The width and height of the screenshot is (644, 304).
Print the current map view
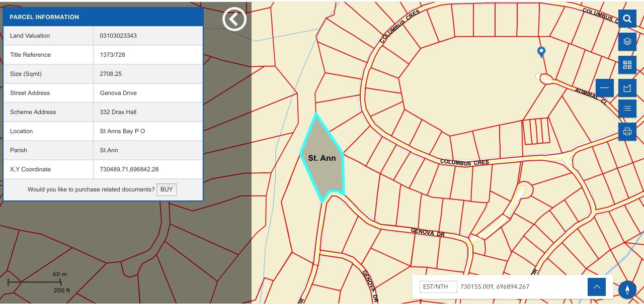pos(627,132)
